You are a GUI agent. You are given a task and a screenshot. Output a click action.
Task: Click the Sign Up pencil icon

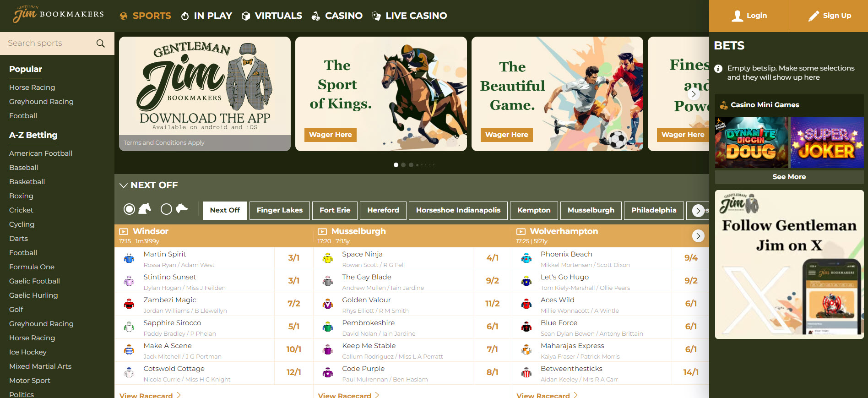pos(814,16)
